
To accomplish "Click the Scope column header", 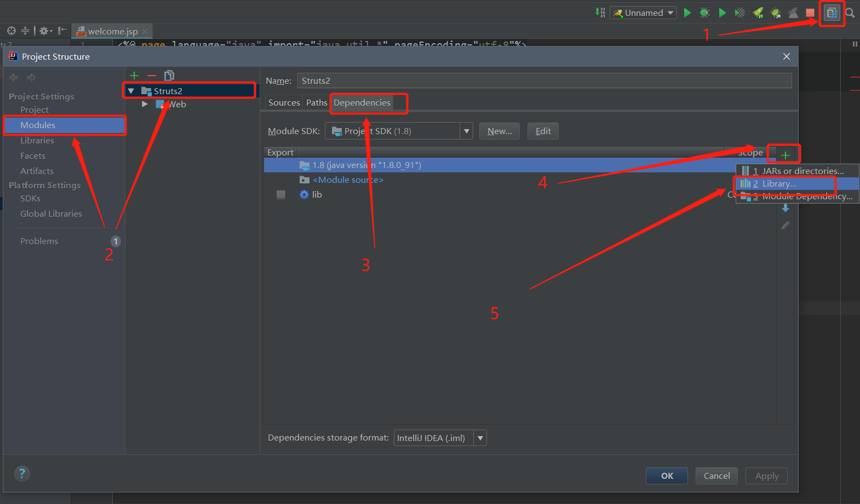I will pos(750,152).
